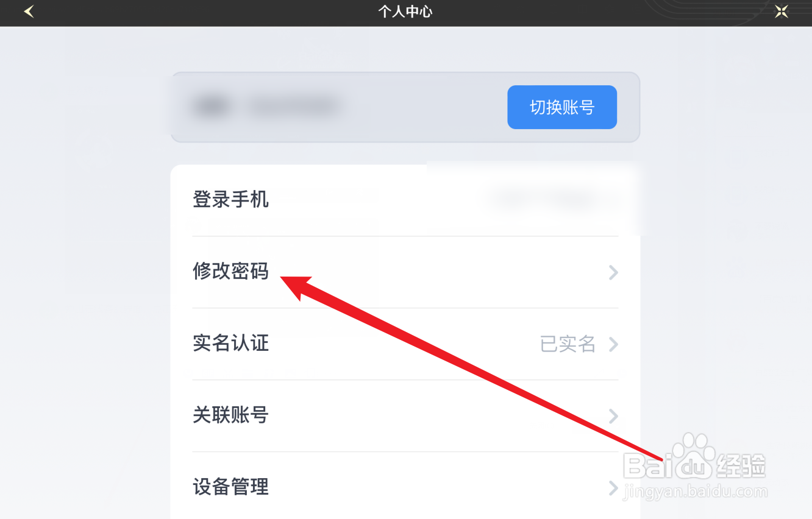Expand the 修改密码 chevron arrow

point(613,272)
